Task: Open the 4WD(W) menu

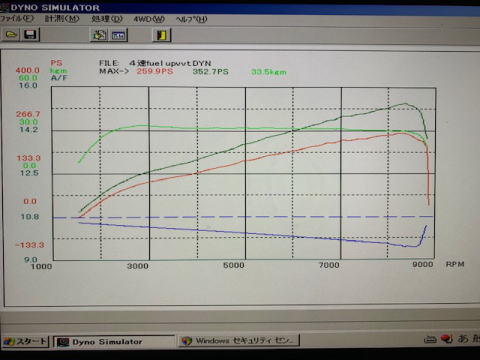Action: pos(149,19)
